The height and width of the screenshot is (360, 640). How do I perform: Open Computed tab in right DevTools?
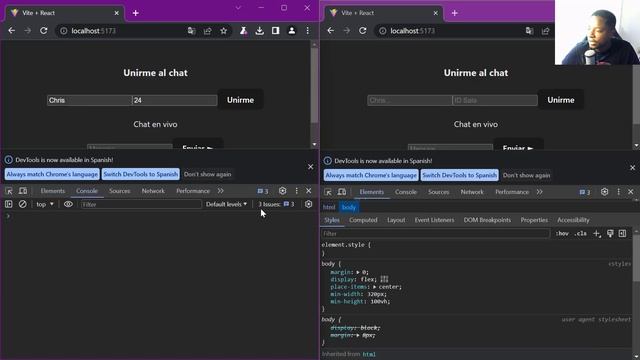(363, 220)
